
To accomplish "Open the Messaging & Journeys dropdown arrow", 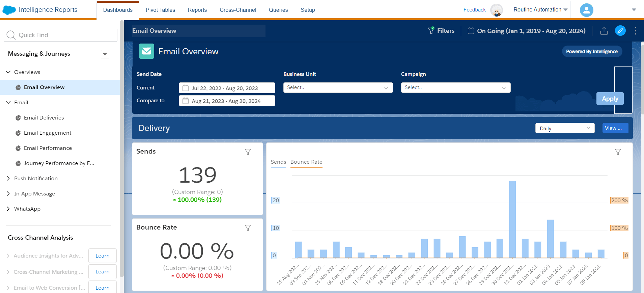I will [105, 54].
